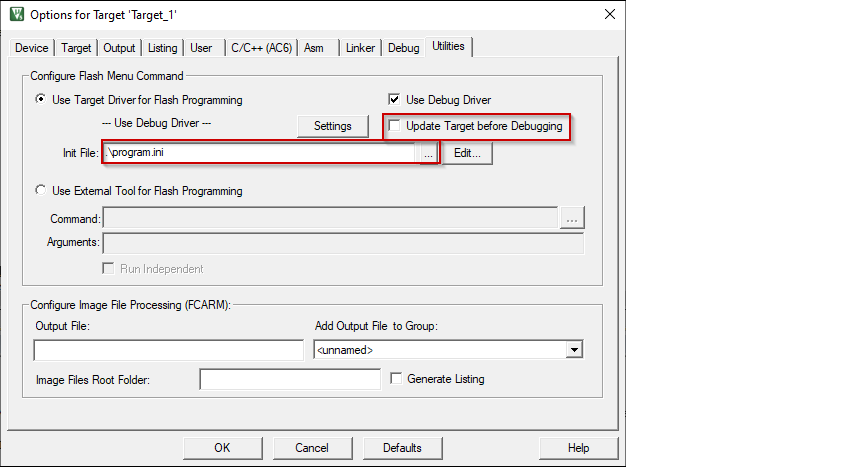855x468 pixels.
Task: Click in the Init File path field
Action: tap(258, 154)
